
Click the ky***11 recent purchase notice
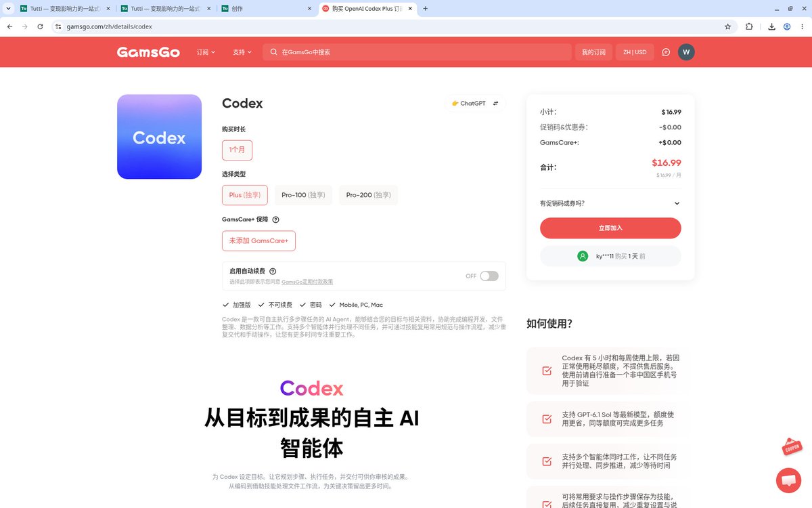(610, 256)
